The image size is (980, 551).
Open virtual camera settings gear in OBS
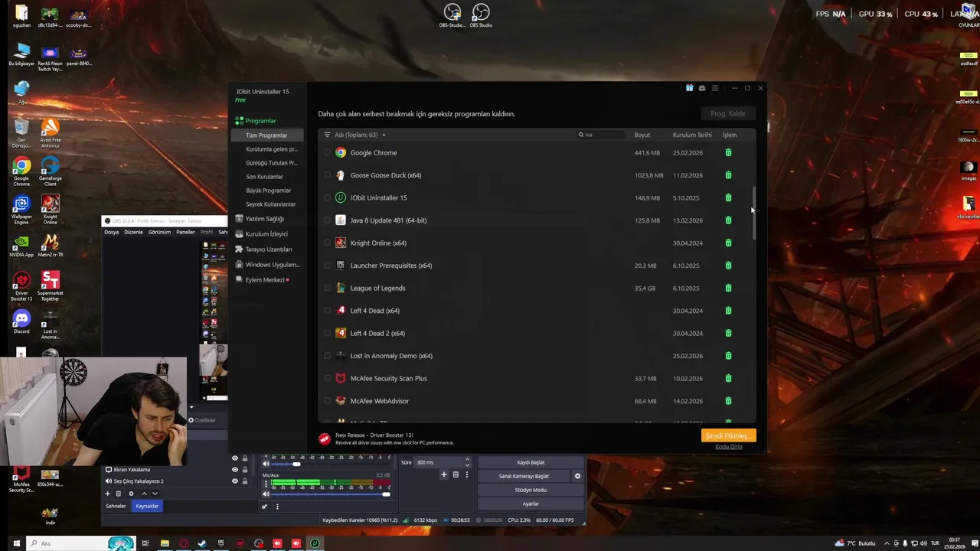click(577, 476)
